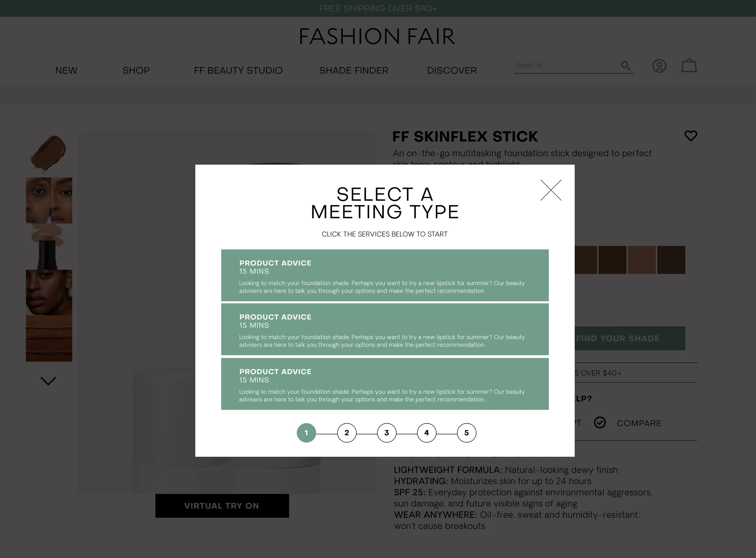Choose the first Product Advice service
Image resolution: width=756 pixels, height=558 pixels.
(x=385, y=275)
